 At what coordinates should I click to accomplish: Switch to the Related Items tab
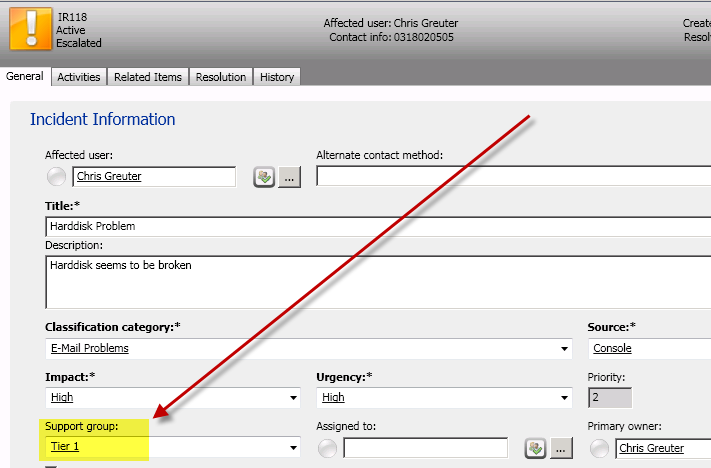[x=148, y=77]
